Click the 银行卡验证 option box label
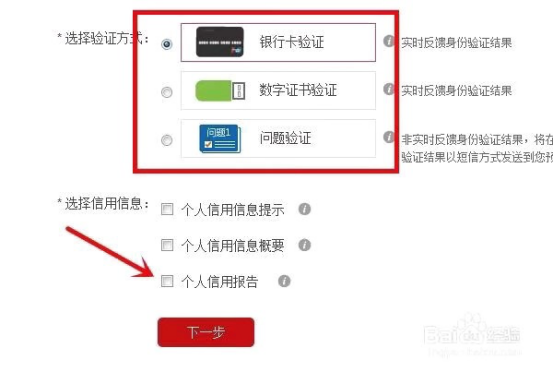 [x=292, y=42]
